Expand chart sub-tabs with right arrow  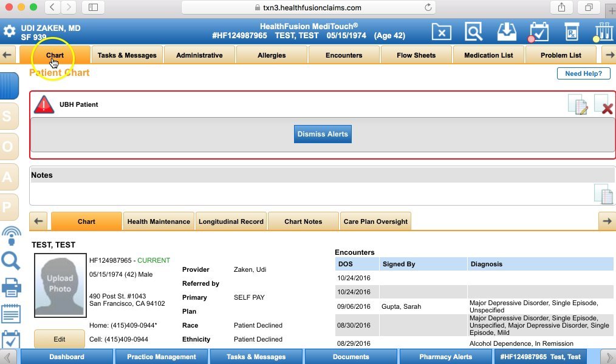coord(607,221)
